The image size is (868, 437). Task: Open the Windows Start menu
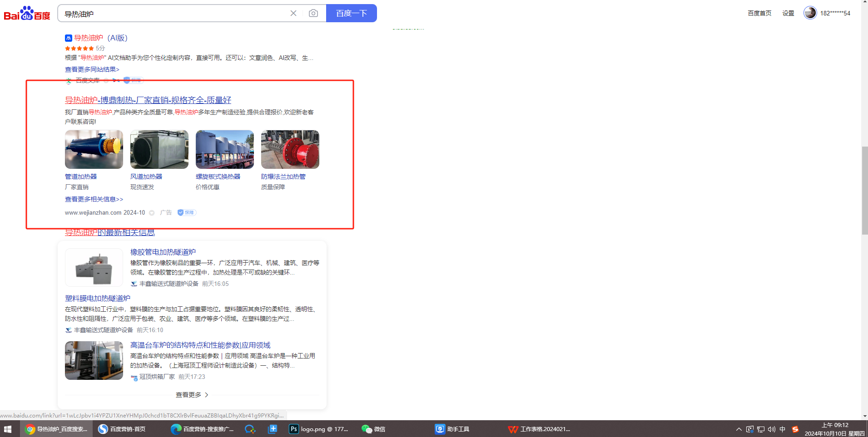pyautogui.click(x=8, y=429)
